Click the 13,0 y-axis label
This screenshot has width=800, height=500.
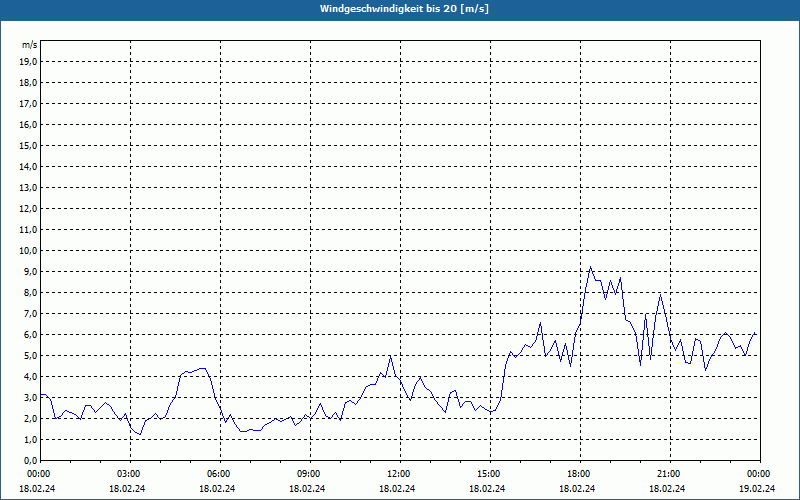tap(28, 188)
